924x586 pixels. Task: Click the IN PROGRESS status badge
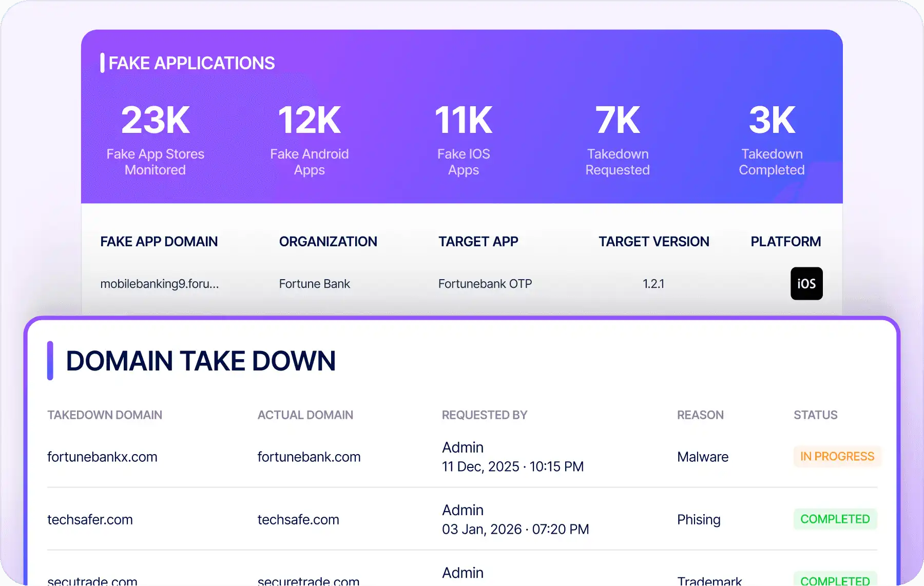pos(837,456)
